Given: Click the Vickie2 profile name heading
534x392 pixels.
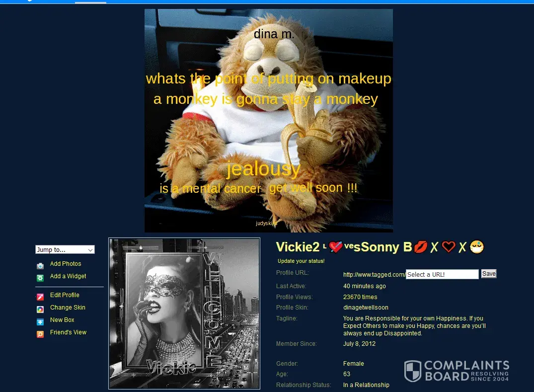Looking at the screenshot, I should pyautogui.click(x=380, y=247).
